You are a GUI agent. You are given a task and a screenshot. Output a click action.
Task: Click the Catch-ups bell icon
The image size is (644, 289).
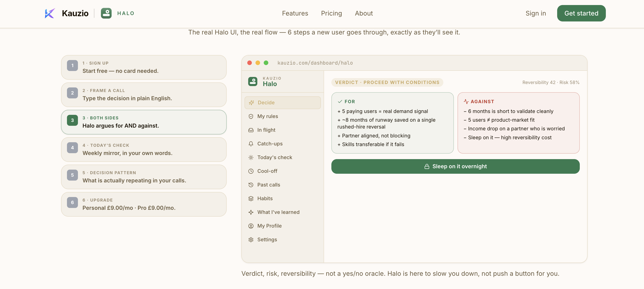tap(251, 144)
